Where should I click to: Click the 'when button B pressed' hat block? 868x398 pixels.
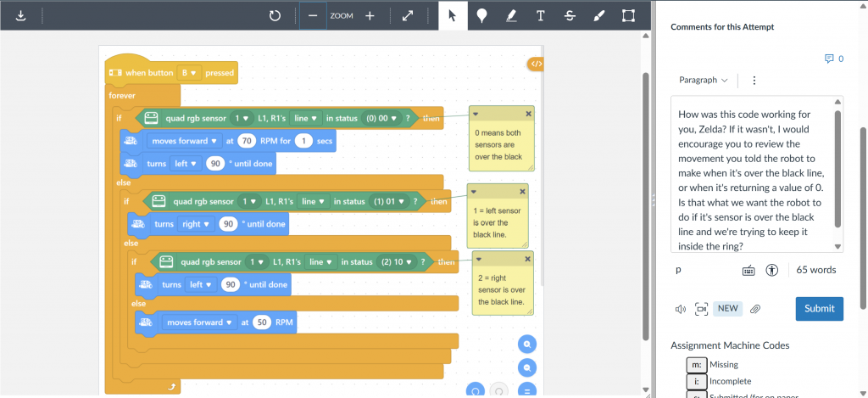(x=171, y=73)
